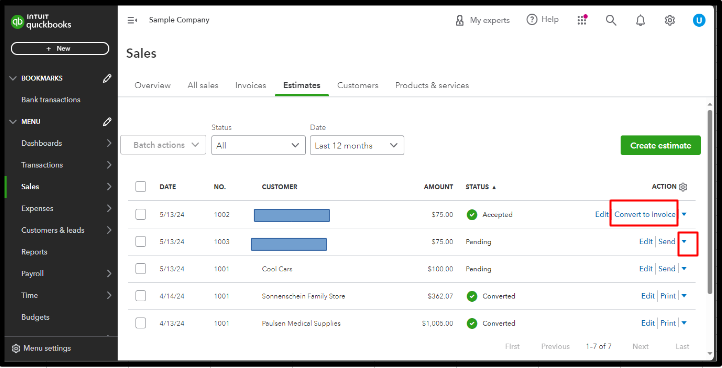Open Budgets in sidebar

pyautogui.click(x=35, y=317)
